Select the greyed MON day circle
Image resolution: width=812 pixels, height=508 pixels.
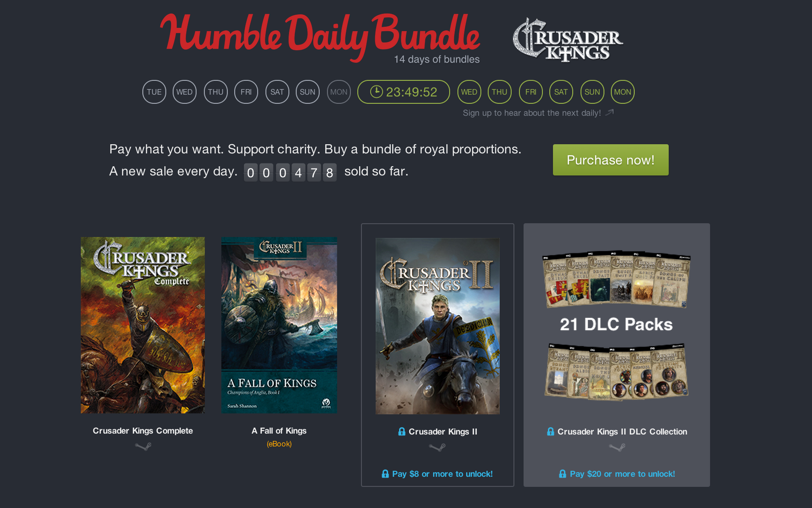tap(339, 92)
